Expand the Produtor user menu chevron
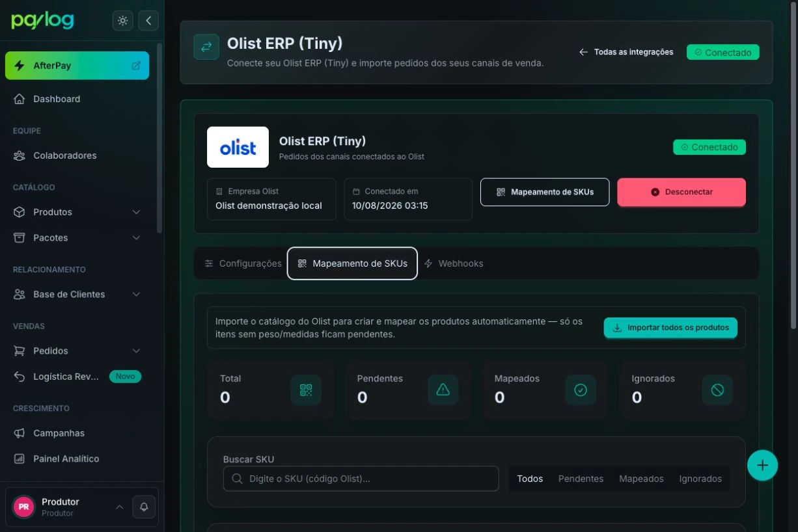798x532 pixels. (119, 507)
